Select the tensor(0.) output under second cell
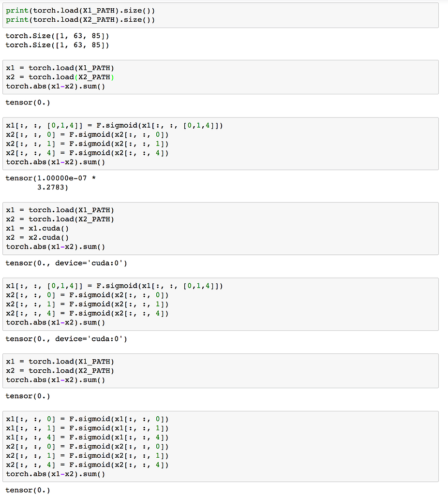This screenshot has width=448, height=495. pos(27,102)
